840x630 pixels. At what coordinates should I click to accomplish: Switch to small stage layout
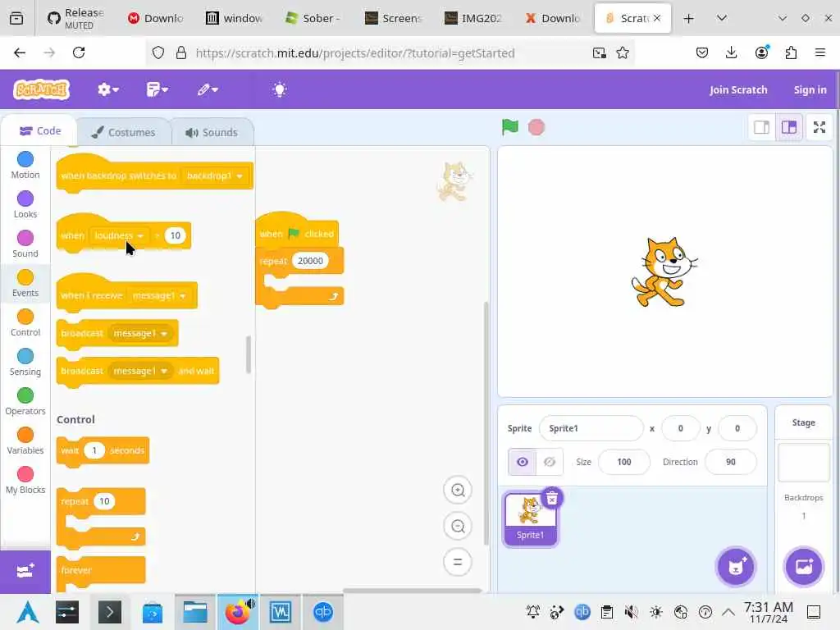tap(761, 127)
